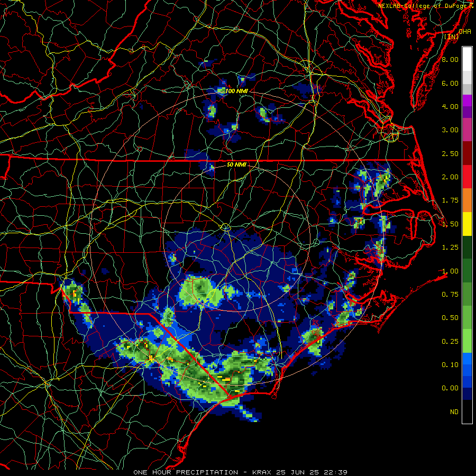Click the black ND color swatch

coord(467,411)
